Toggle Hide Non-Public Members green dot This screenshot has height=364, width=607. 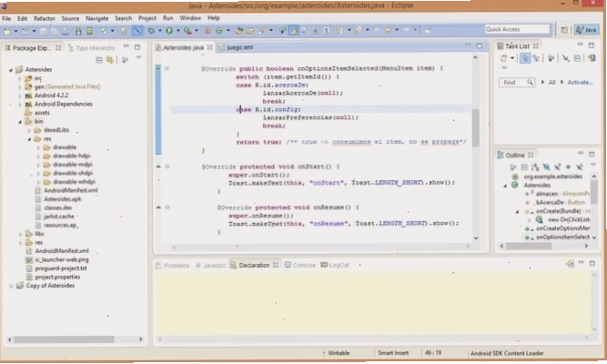click(568, 167)
